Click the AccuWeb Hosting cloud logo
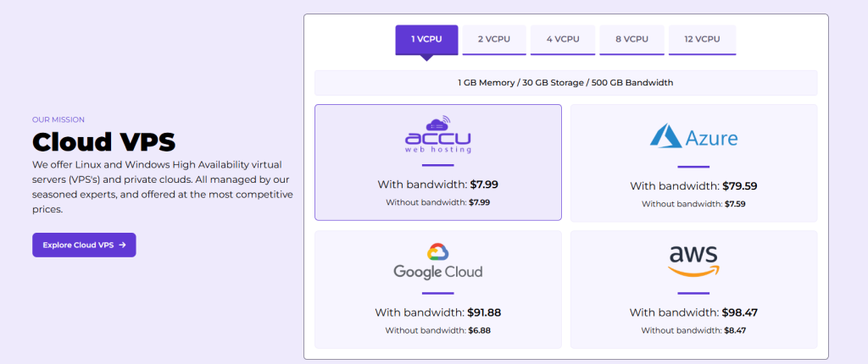The image size is (868, 364). point(437,135)
